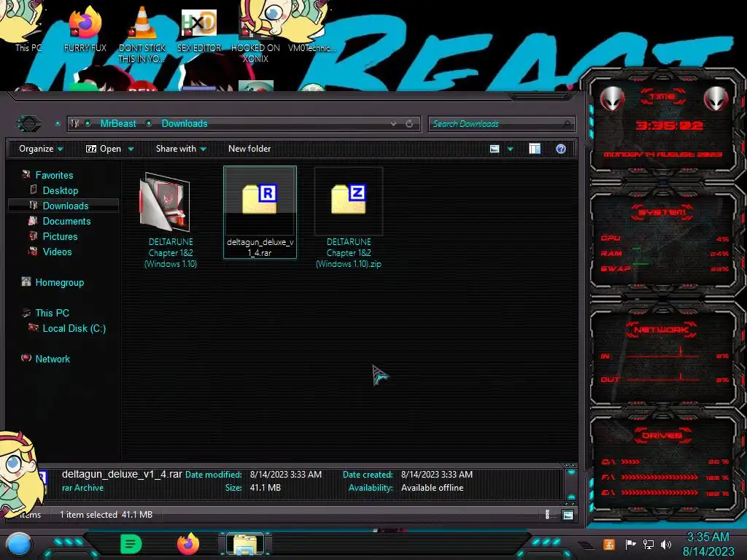Screen dimensions: 747x560
Task: Click the New folder button
Action: tap(249, 149)
